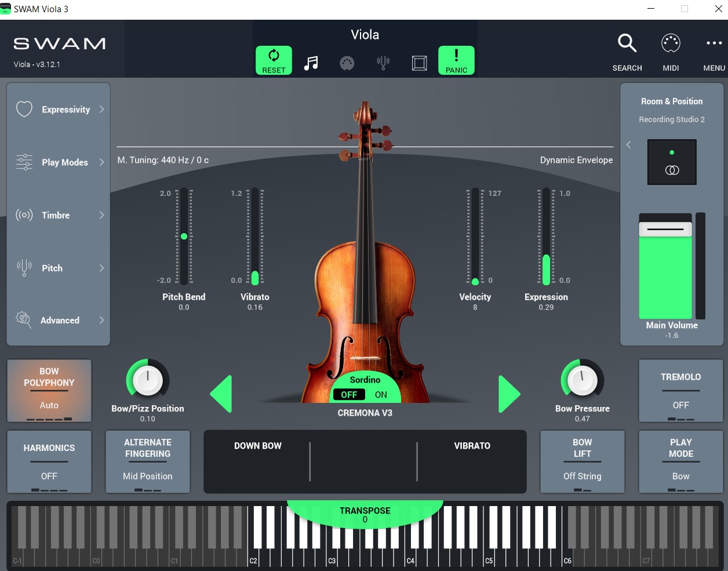Click the green PANIC button
Viewport: 728px width, 571px height.
click(x=456, y=60)
